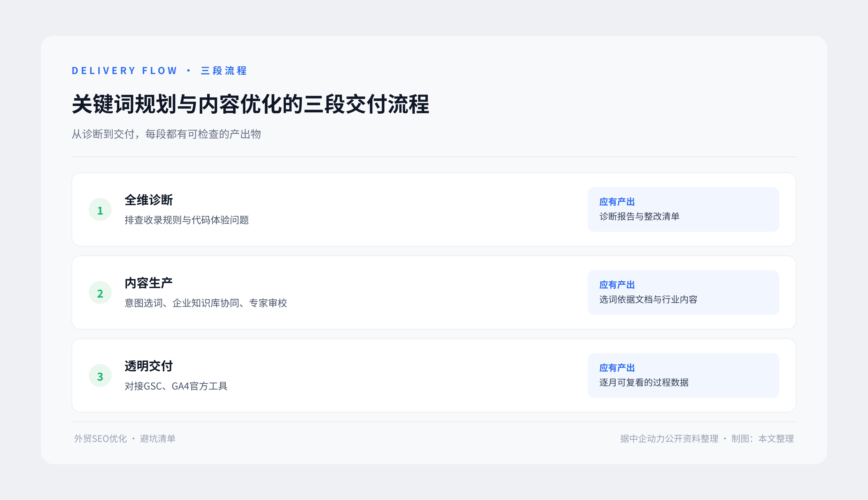
Task: Click the blue 三段流程 header text
Action: coord(224,71)
